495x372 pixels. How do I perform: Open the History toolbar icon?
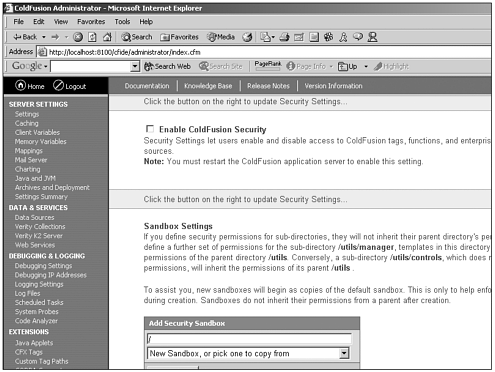[x=247, y=37]
